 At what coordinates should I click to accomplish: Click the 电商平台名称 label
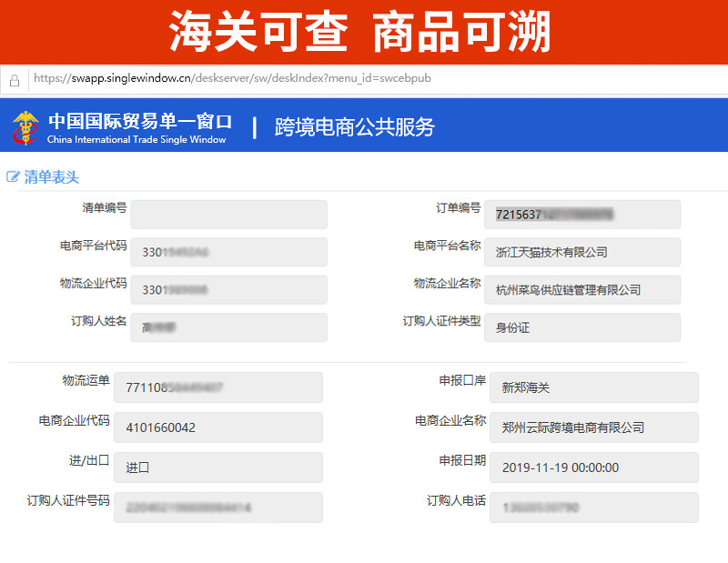(447, 245)
